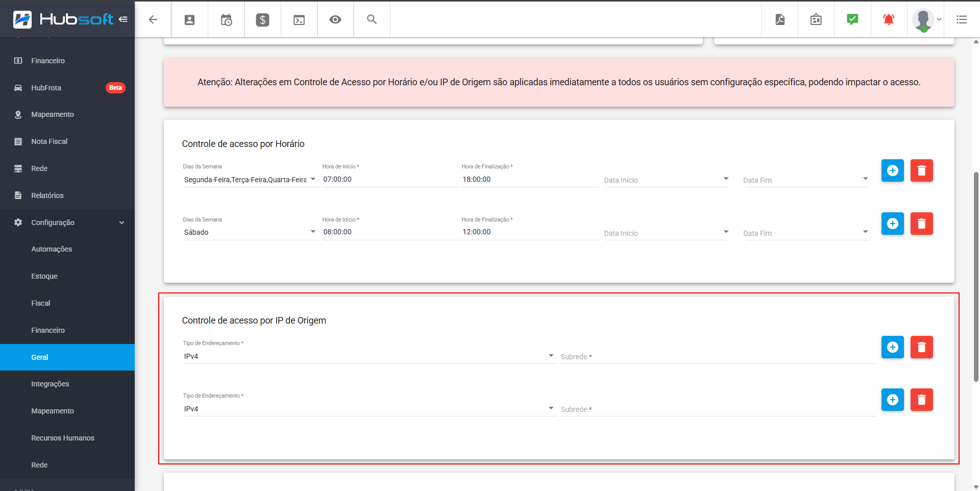
Task: Expand first Tipo de Endereçamento IPv4 dropdown
Action: click(x=369, y=356)
